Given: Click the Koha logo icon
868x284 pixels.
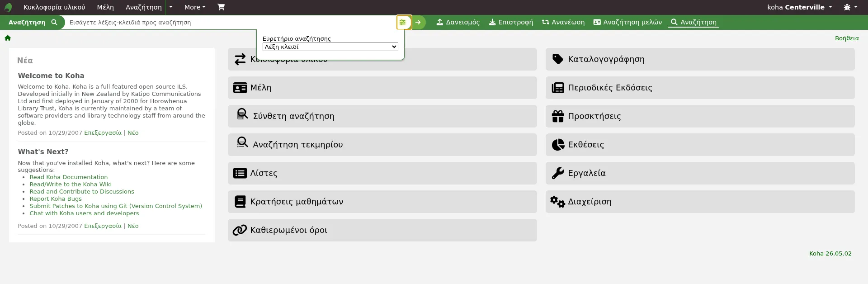Looking at the screenshot, I should pyautogui.click(x=8, y=7).
